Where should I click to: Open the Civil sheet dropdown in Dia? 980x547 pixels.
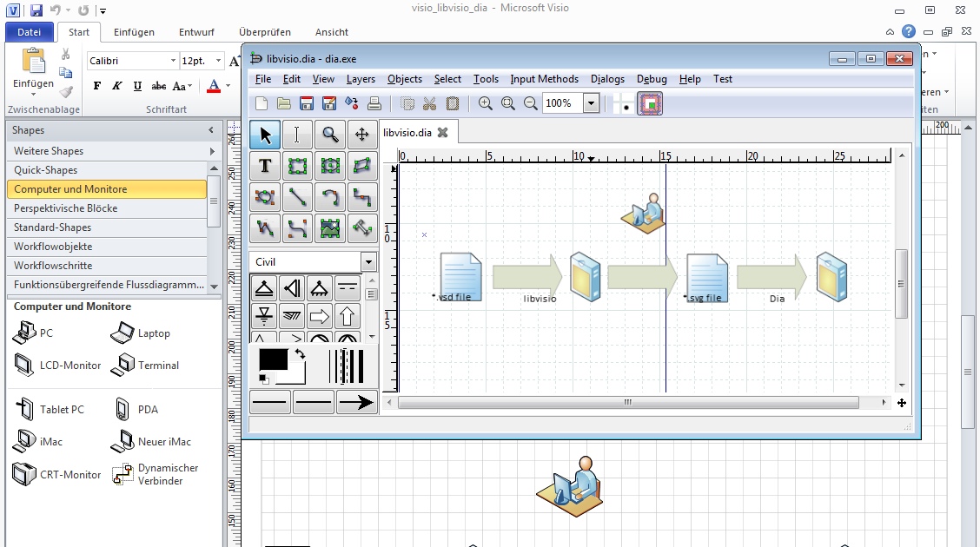[x=368, y=262]
